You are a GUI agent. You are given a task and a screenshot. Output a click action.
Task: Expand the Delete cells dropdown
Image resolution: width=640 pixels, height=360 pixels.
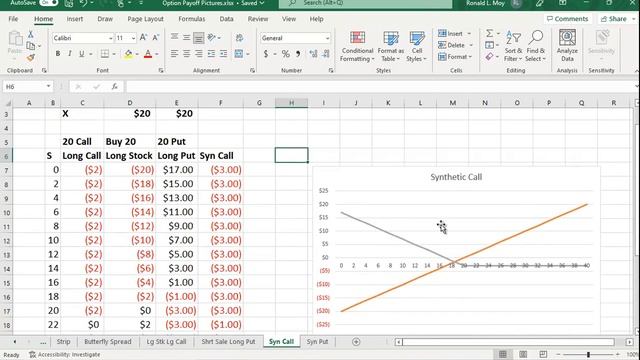[471, 45]
